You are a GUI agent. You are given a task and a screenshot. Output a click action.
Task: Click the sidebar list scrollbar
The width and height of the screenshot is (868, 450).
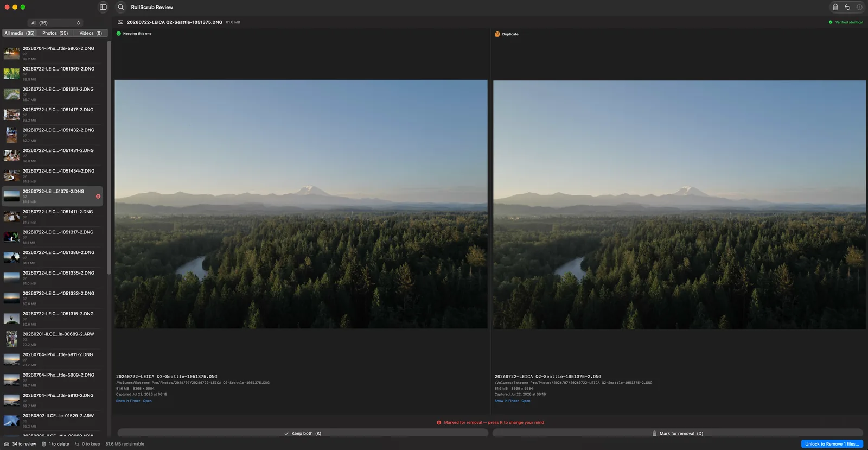tap(109, 157)
